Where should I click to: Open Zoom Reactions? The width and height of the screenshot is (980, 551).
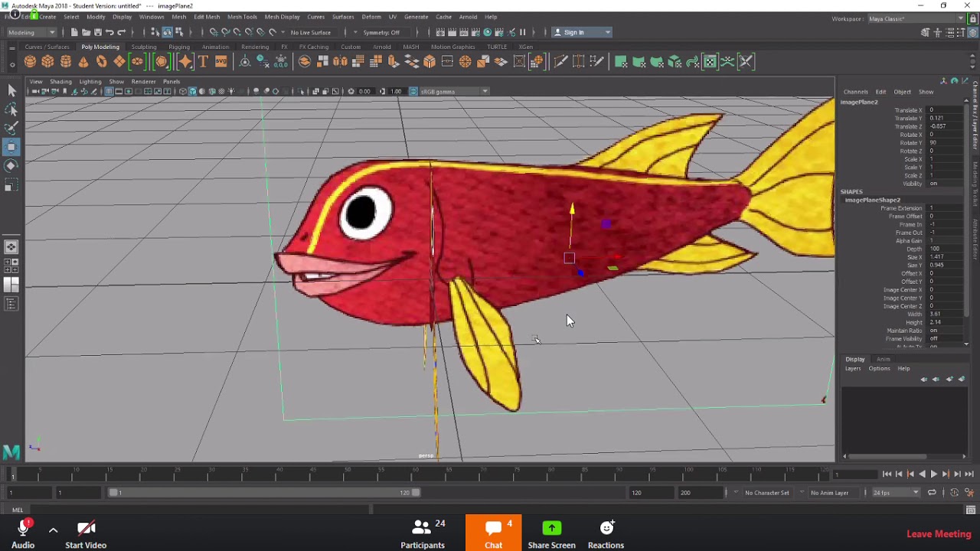(606, 533)
